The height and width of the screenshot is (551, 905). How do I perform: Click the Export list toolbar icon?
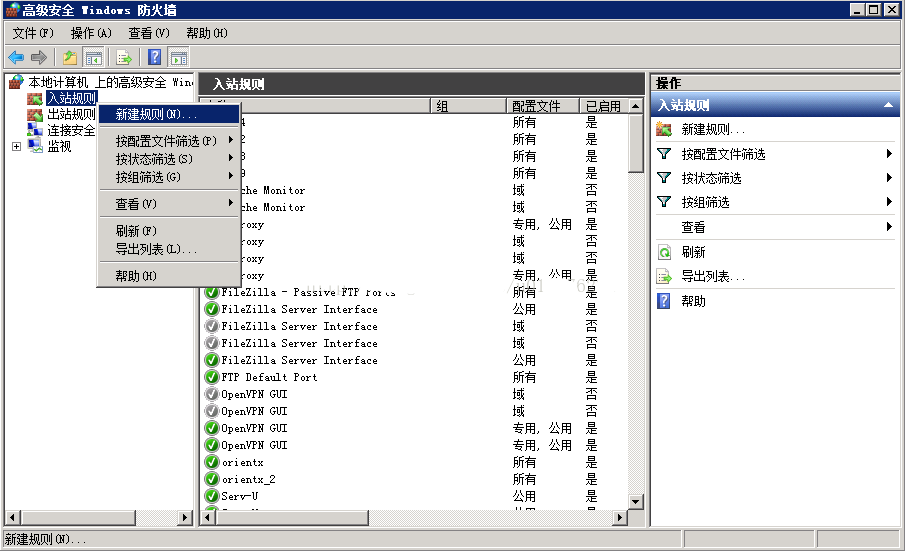pyautogui.click(x=124, y=58)
